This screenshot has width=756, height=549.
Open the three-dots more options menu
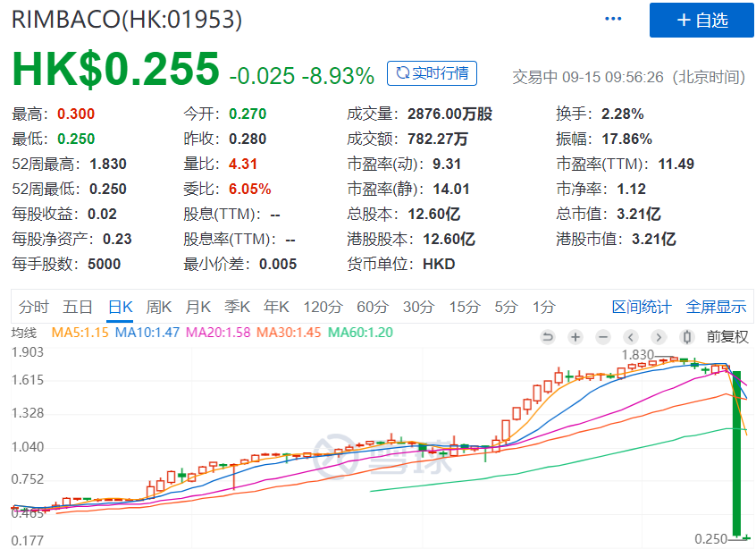(x=613, y=19)
